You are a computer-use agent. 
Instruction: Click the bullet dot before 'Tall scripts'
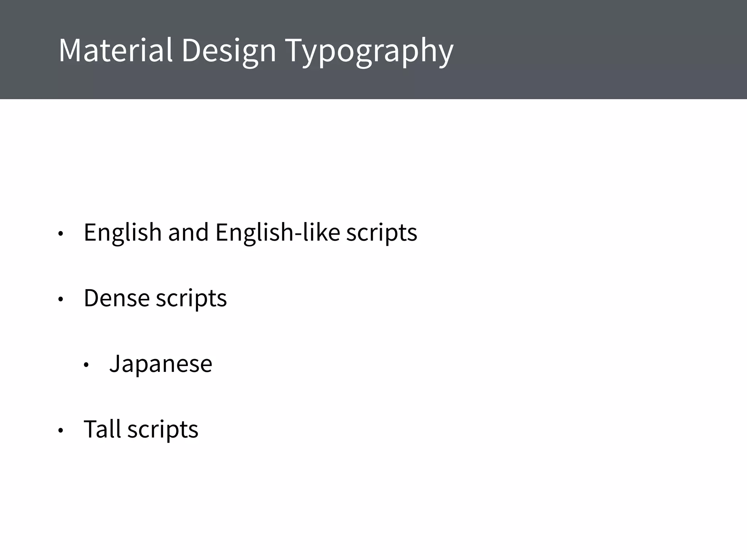tap(61, 431)
